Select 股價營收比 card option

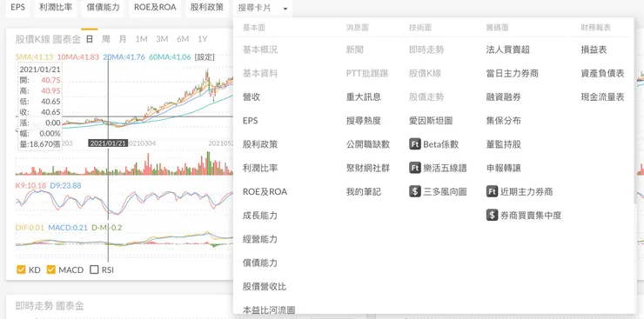265,286
